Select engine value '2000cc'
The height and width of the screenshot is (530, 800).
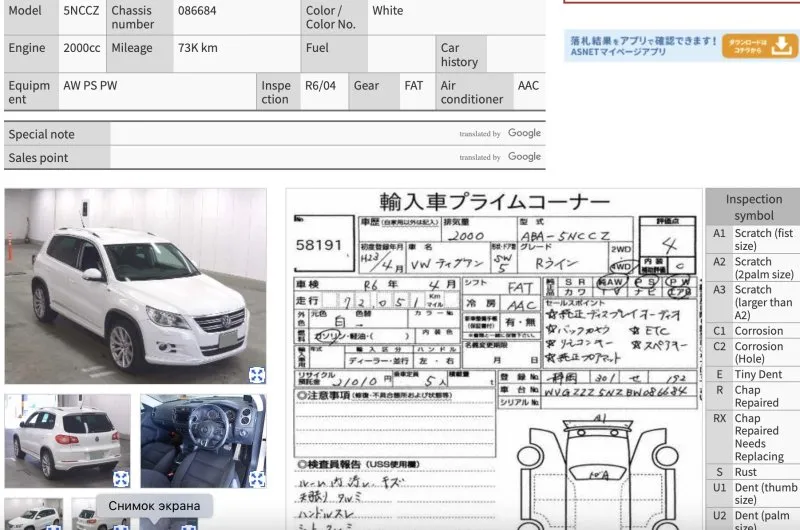pos(82,48)
